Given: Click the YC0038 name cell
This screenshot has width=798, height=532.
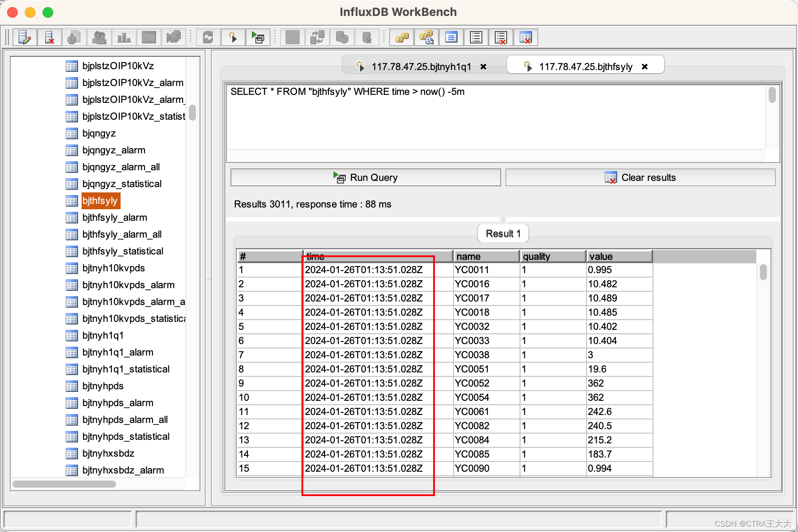Looking at the screenshot, I should tap(486, 355).
